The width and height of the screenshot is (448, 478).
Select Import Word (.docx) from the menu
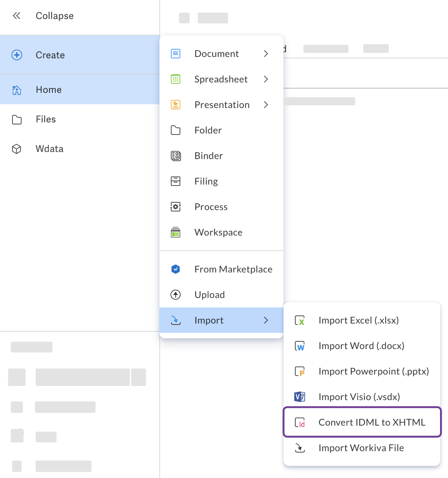tap(361, 346)
